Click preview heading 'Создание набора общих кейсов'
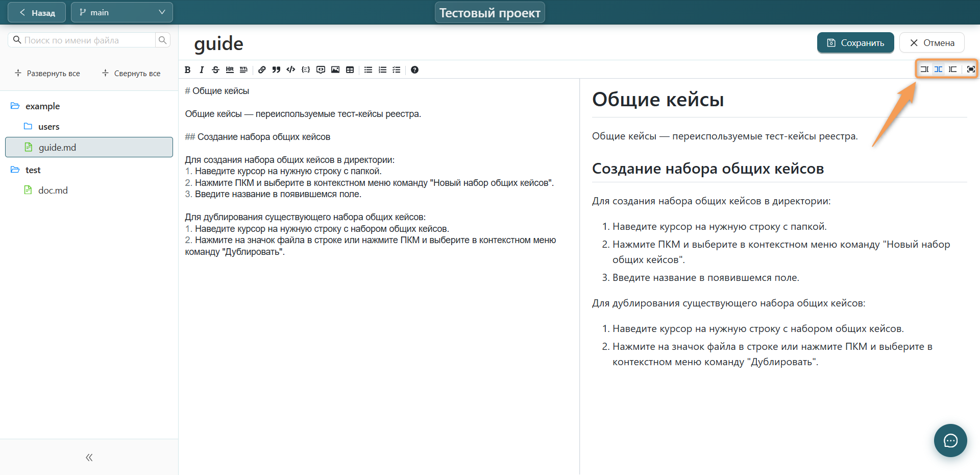Image resolution: width=980 pixels, height=475 pixels. click(708, 169)
